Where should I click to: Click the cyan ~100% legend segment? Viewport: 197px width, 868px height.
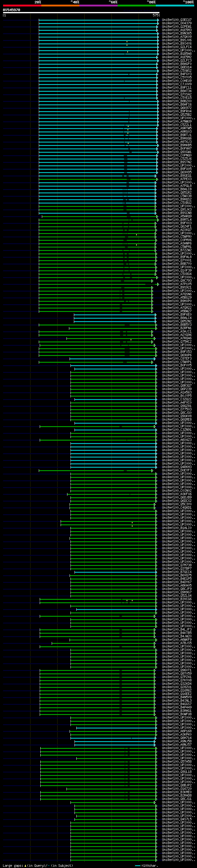coord(175,6)
